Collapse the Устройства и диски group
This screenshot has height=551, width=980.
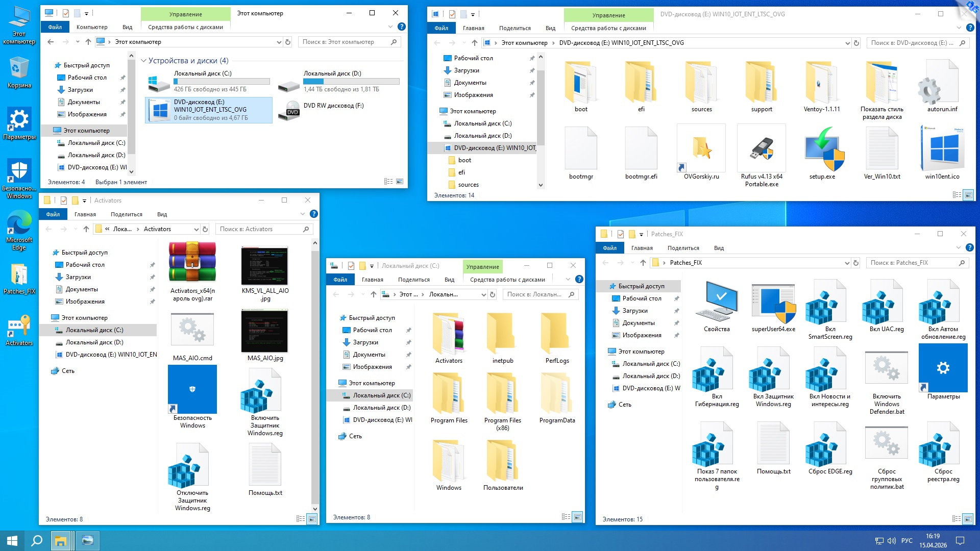pos(144,61)
